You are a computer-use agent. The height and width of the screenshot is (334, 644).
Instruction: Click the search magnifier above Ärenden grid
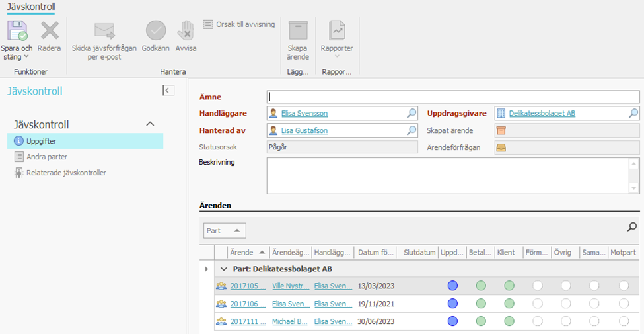[631, 228]
